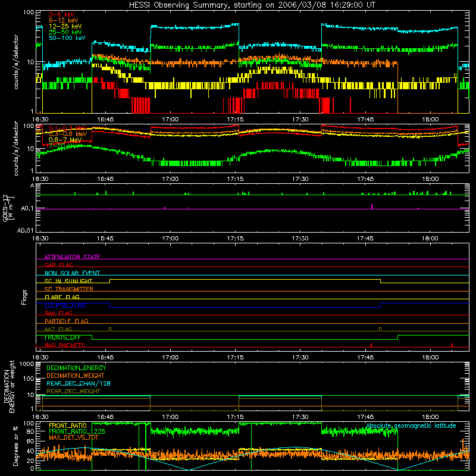Click the REAR_DEC_WEIGHT legend label
This screenshot has height=476, width=476.
(73, 392)
